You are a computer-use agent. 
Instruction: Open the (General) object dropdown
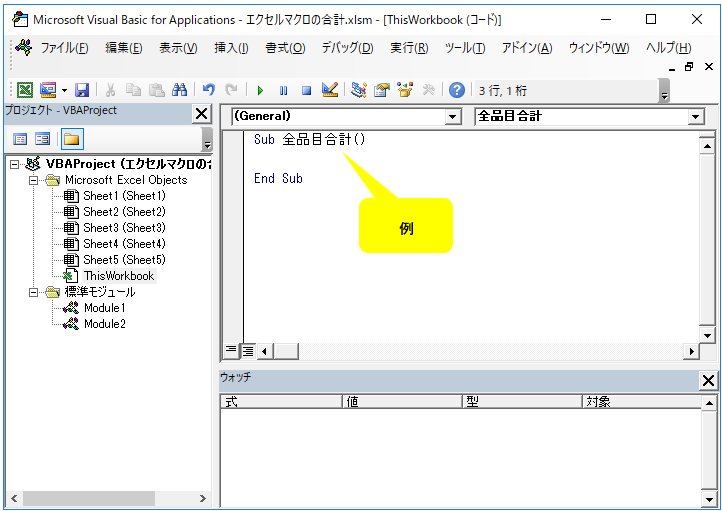click(453, 116)
